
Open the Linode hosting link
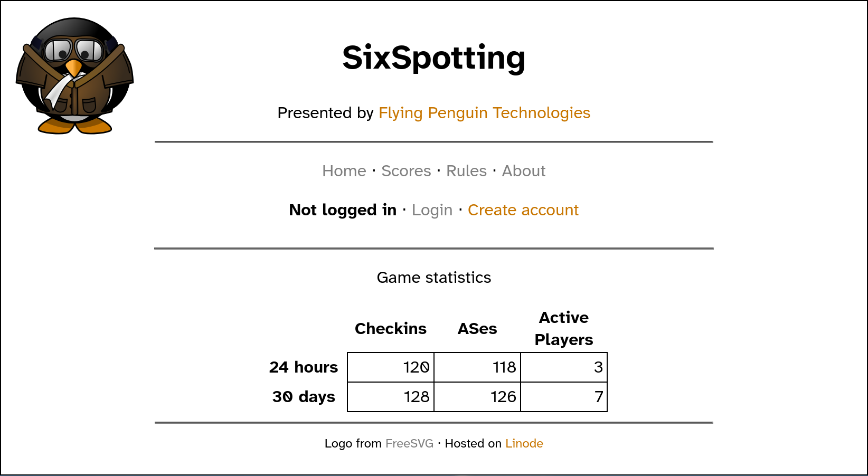524,443
